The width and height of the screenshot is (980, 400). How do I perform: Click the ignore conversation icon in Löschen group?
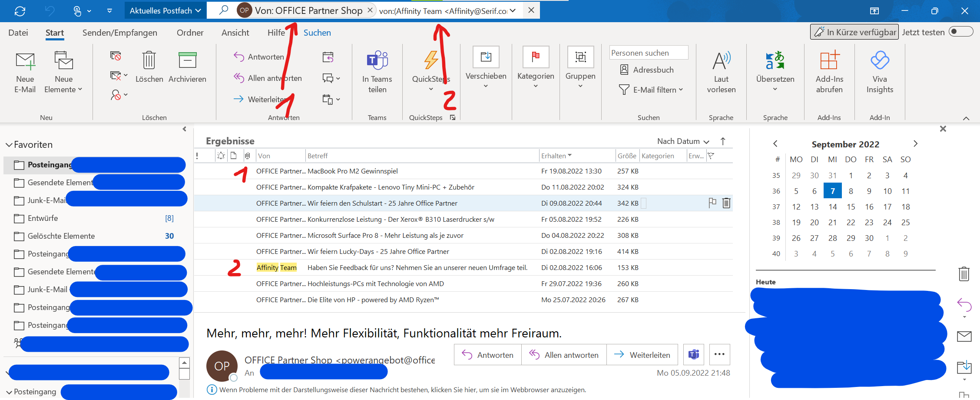pyautogui.click(x=116, y=56)
